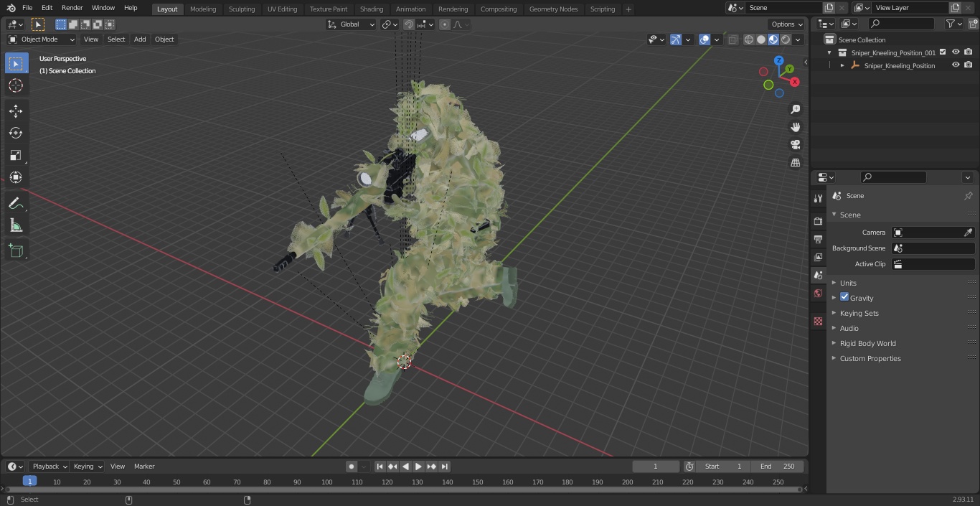
Task: Open the Render menu
Action: click(x=72, y=8)
